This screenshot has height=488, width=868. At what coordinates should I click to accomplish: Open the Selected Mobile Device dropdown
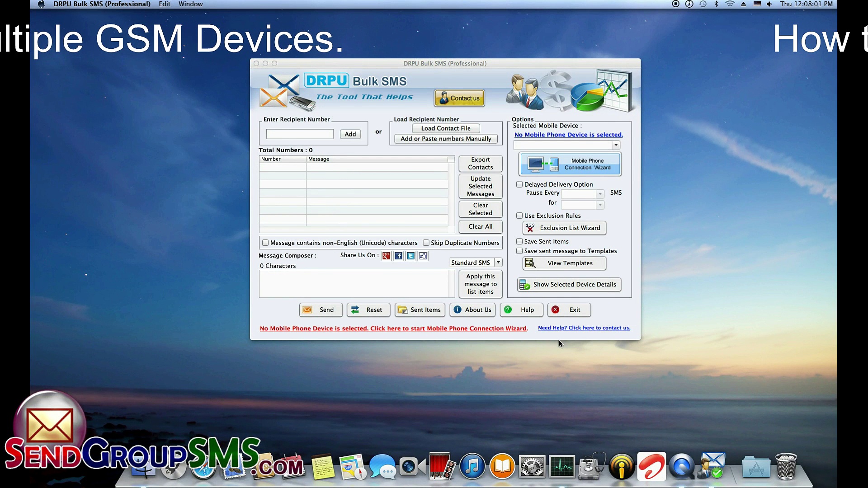(x=616, y=145)
